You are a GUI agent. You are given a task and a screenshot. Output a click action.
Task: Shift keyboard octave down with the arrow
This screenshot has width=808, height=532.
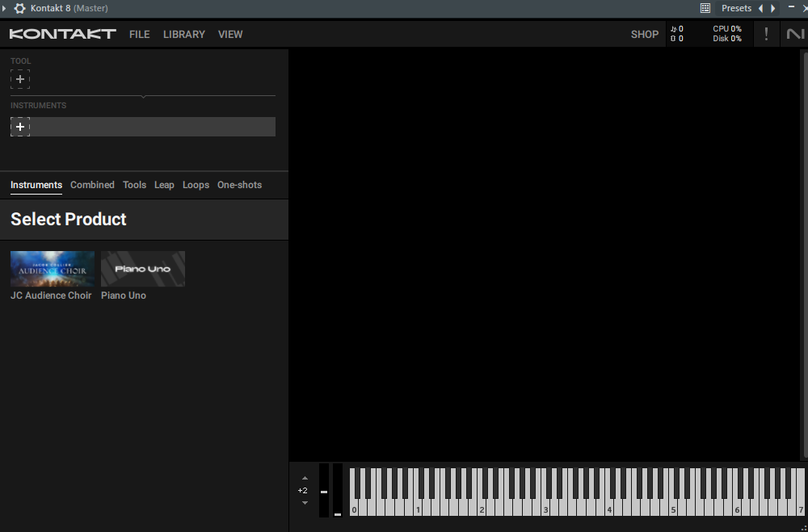305,503
